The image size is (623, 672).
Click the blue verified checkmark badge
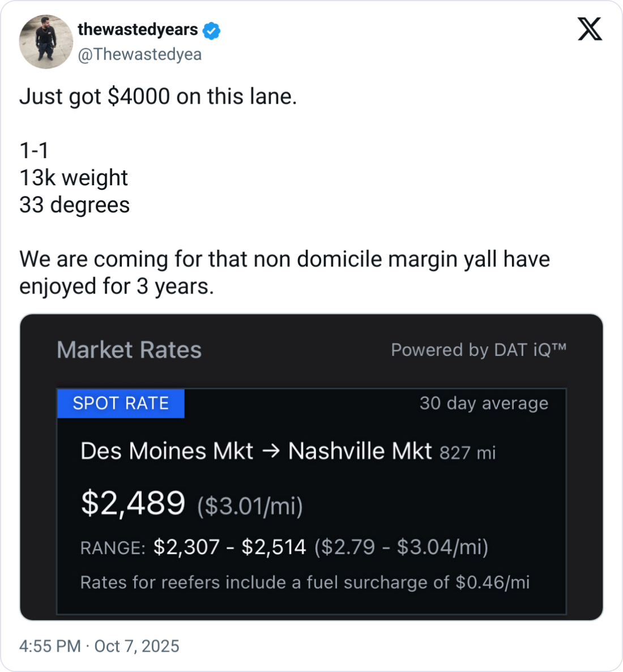tap(212, 31)
